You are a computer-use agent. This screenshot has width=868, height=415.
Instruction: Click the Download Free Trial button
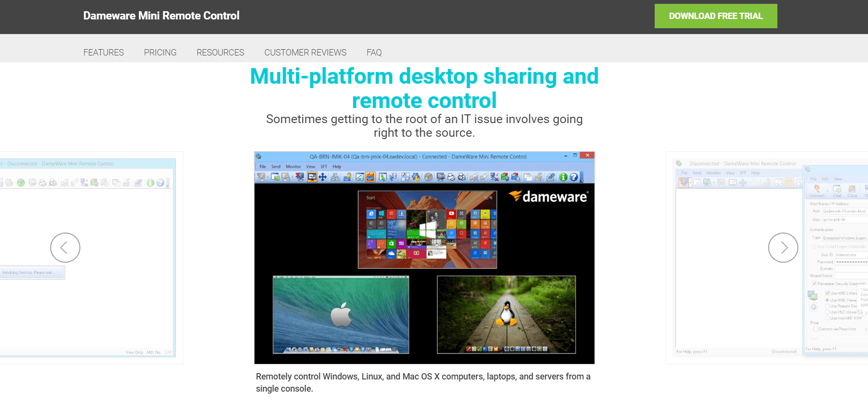716,16
